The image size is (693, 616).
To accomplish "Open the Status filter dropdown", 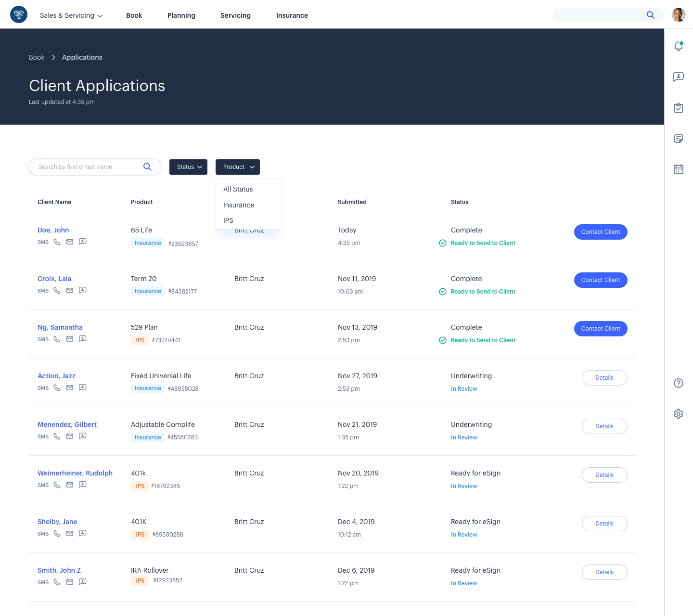I will tap(188, 167).
